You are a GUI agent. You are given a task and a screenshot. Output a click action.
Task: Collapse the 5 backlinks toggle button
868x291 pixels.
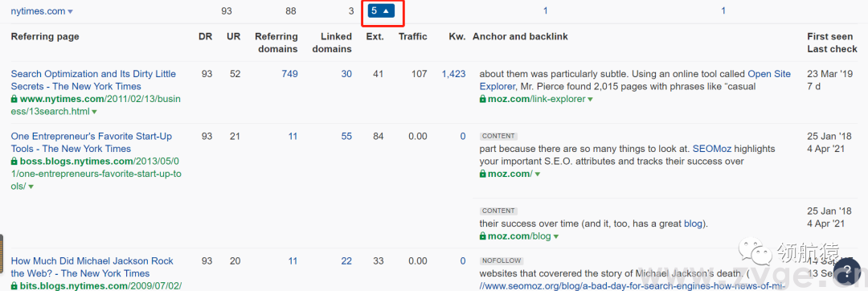coord(380,10)
